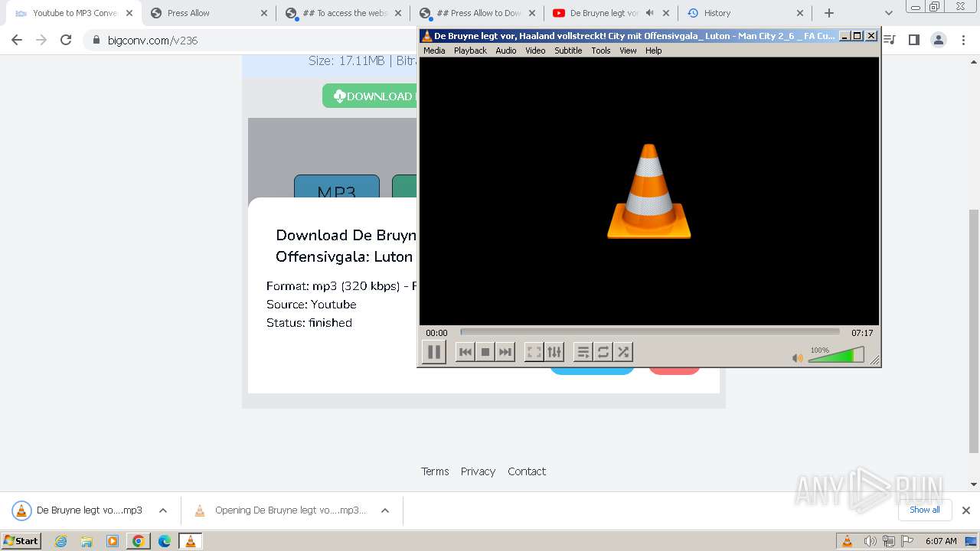This screenshot has width=980, height=551.
Task: Show VLC extended settings
Action: click(554, 352)
